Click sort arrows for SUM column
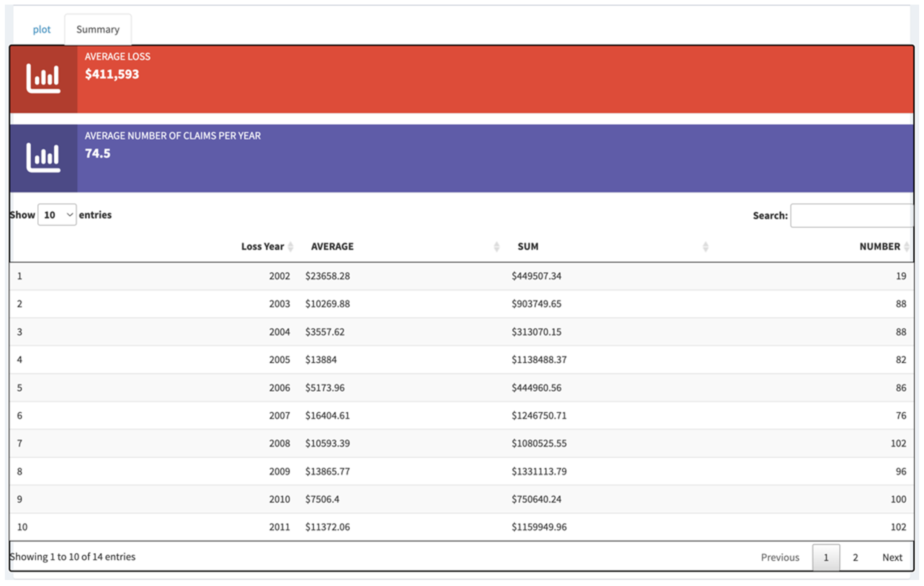Image resolution: width=924 pixels, height=586 pixels. coord(705,246)
